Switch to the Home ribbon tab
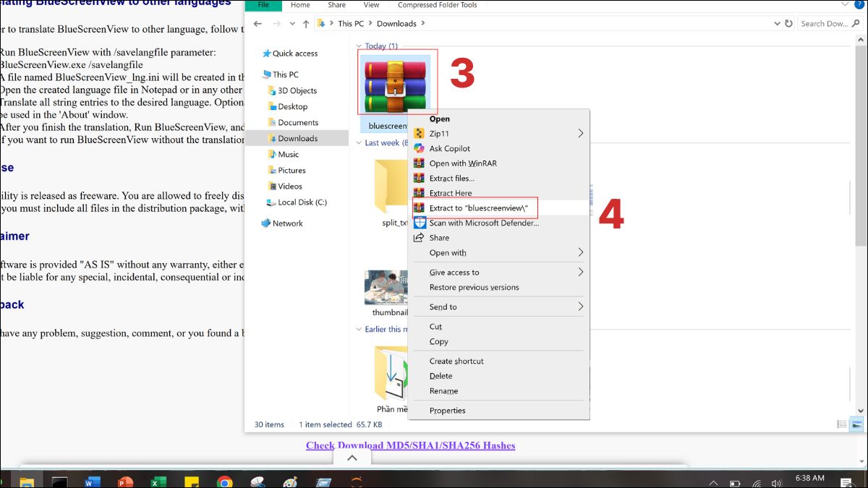 [300, 5]
